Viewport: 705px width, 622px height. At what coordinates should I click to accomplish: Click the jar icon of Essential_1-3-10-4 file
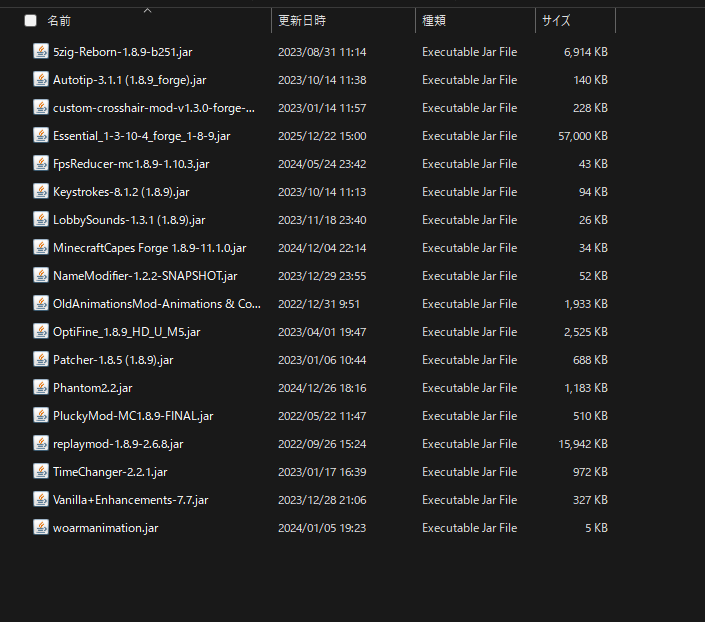[x=41, y=135]
